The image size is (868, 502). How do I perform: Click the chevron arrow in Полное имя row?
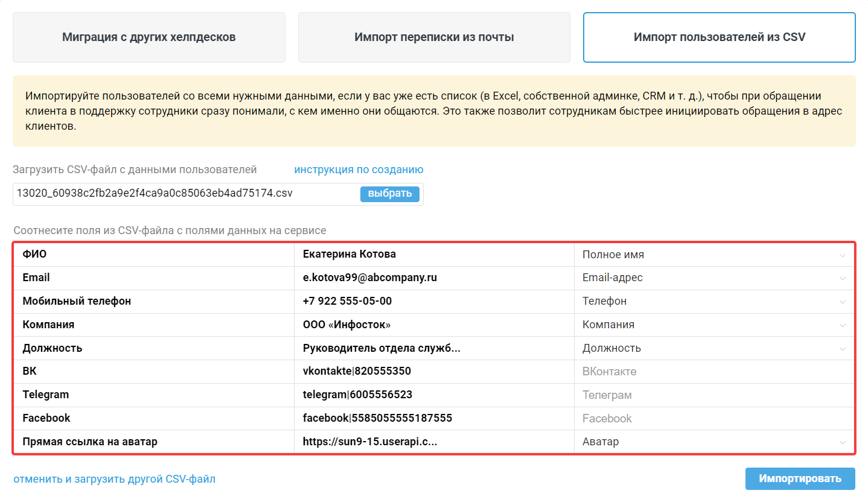pos(843,255)
